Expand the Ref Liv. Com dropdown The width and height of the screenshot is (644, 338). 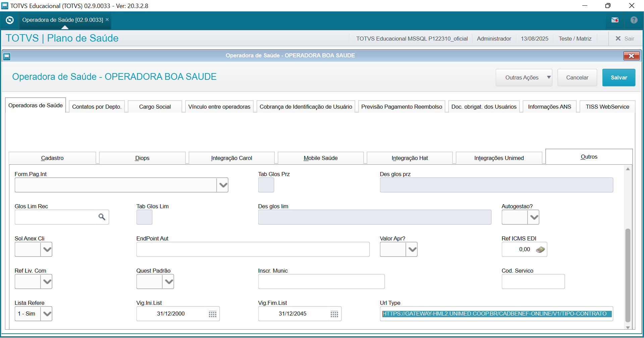point(47,282)
